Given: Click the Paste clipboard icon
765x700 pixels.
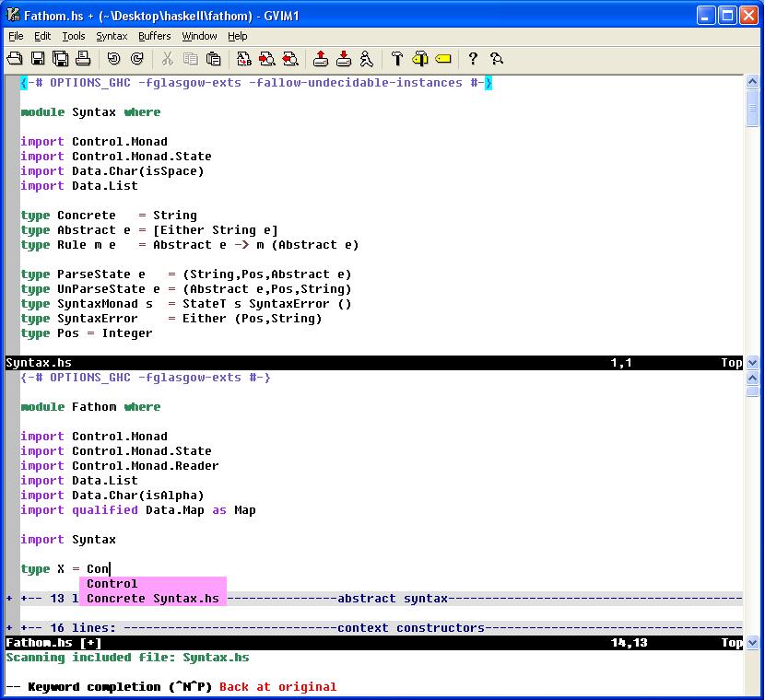Looking at the screenshot, I should [214, 59].
